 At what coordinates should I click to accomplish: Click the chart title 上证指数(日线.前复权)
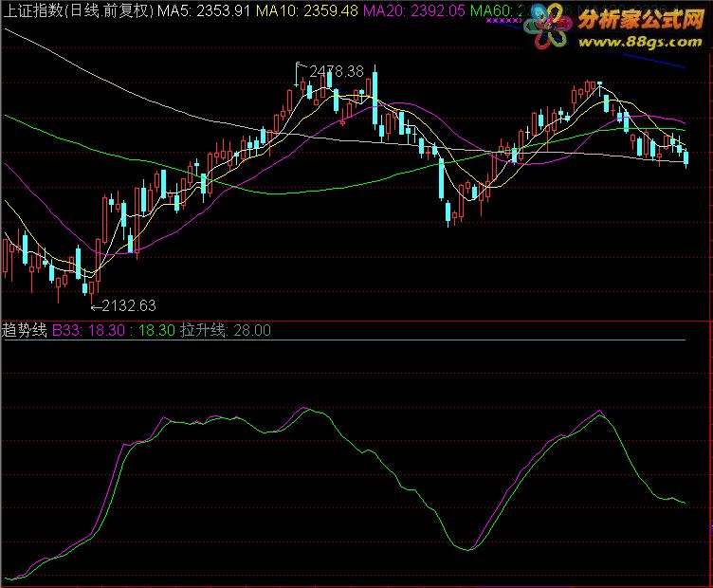pos(78,10)
